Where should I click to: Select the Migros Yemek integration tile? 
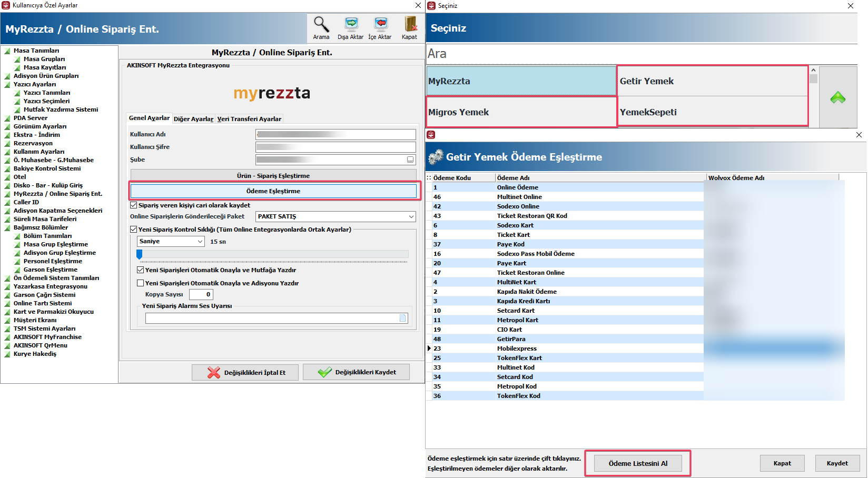[521, 112]
